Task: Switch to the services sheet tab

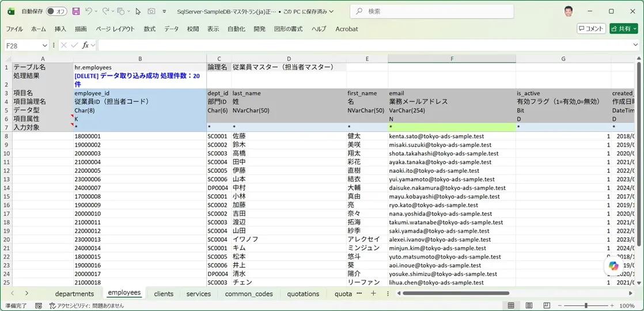Action: point(198,294)
